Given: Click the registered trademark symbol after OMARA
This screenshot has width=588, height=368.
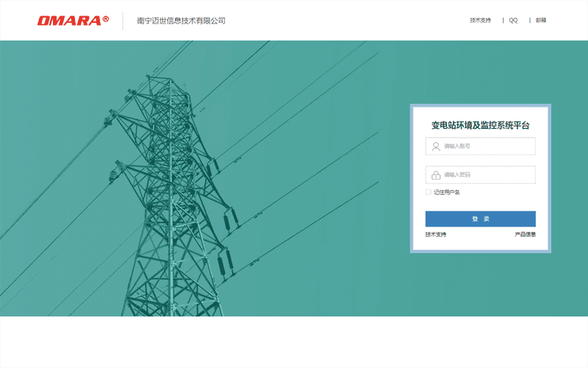Looking at the screenshot, I should pos(106,18).
